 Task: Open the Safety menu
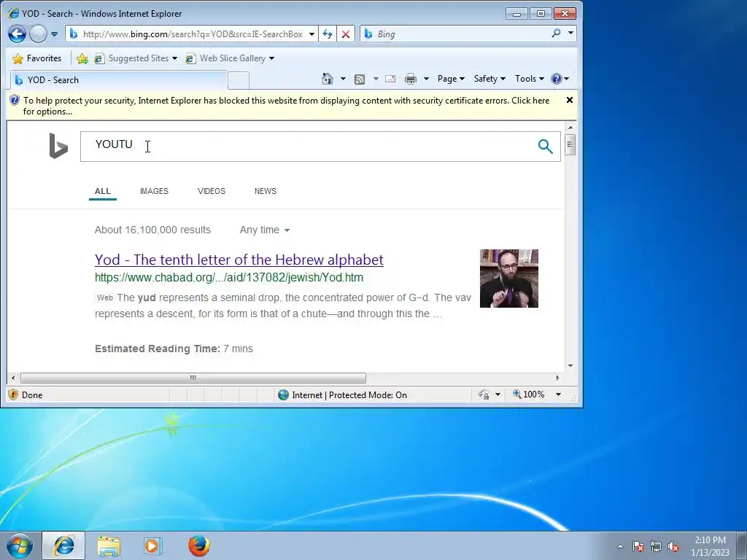(x=489, y=79)
